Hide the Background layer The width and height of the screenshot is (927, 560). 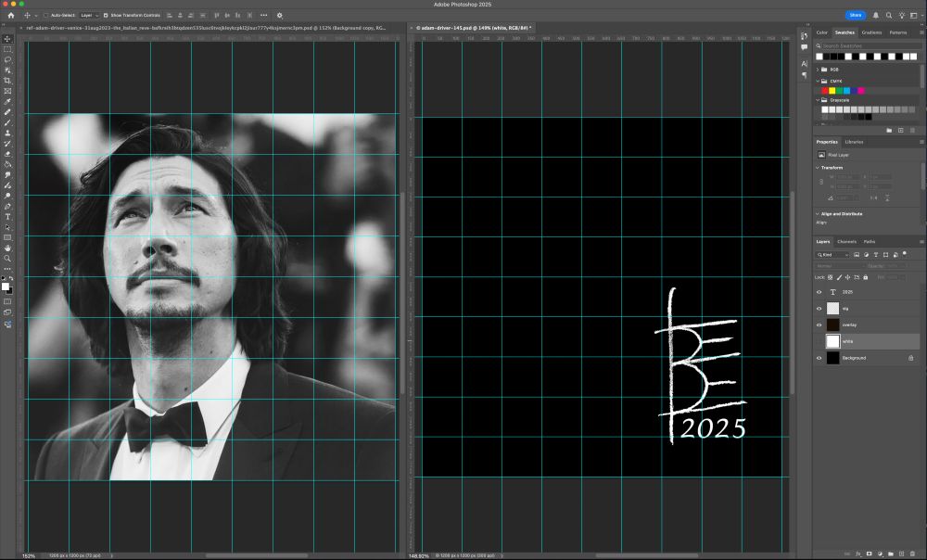click(819, 359)
